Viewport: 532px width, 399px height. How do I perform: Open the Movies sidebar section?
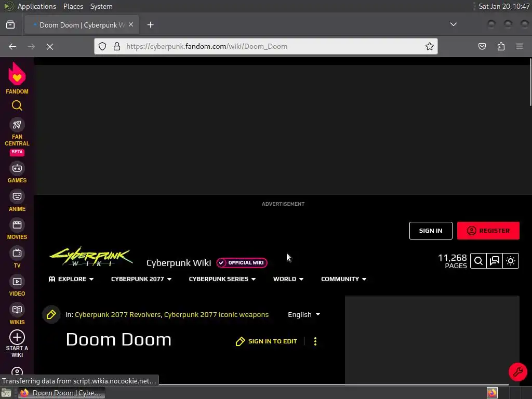coord(17,229)
